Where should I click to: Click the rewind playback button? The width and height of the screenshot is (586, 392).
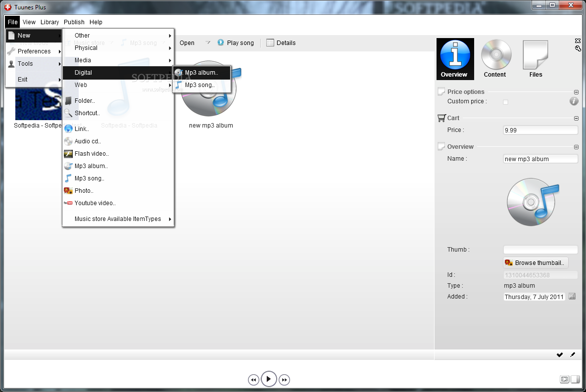point(253,380)
